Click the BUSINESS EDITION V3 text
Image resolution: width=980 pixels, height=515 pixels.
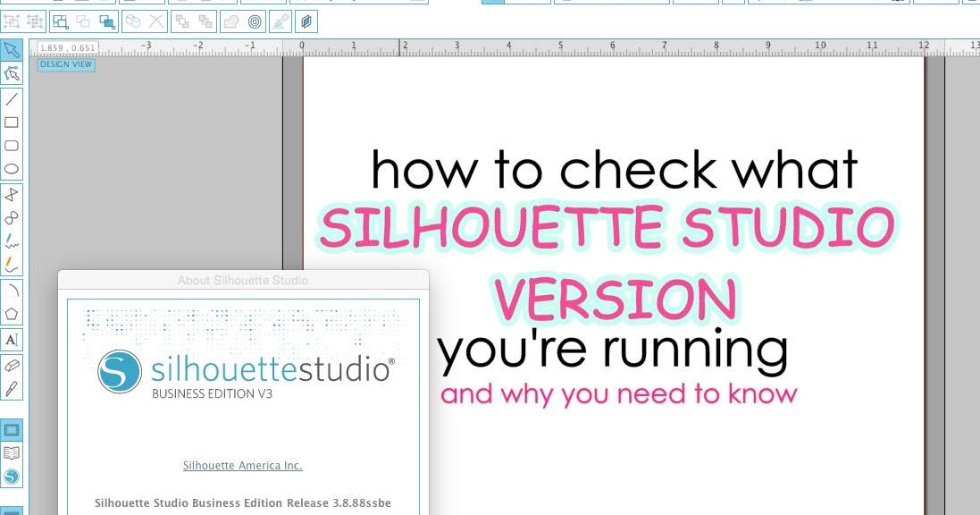coord(213,393)
